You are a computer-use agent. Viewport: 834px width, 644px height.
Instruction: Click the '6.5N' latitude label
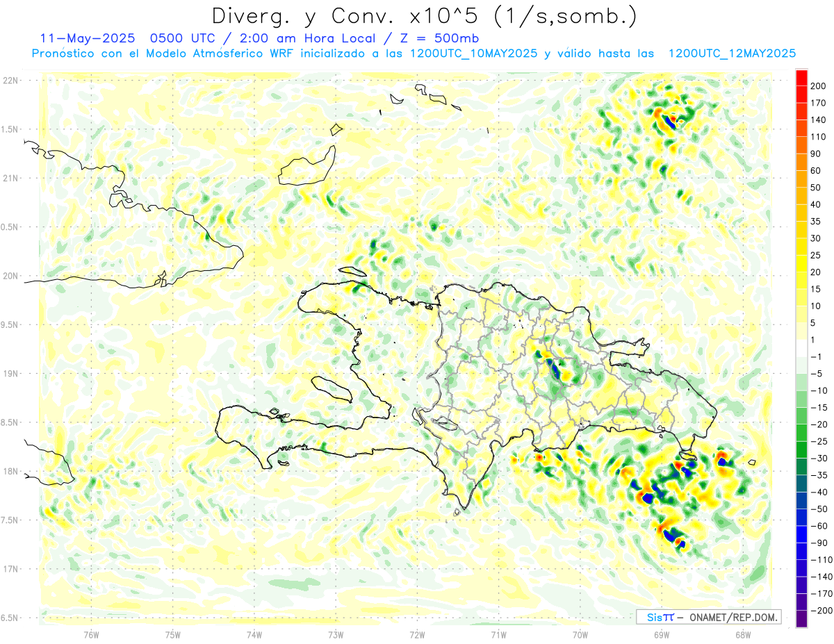pos(10,618)
